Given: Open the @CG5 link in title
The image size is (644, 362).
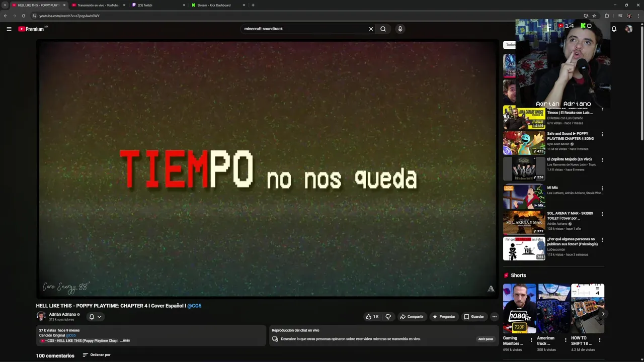Looking at the screenshot, I should pyautogui.click(x=194, y=306).
